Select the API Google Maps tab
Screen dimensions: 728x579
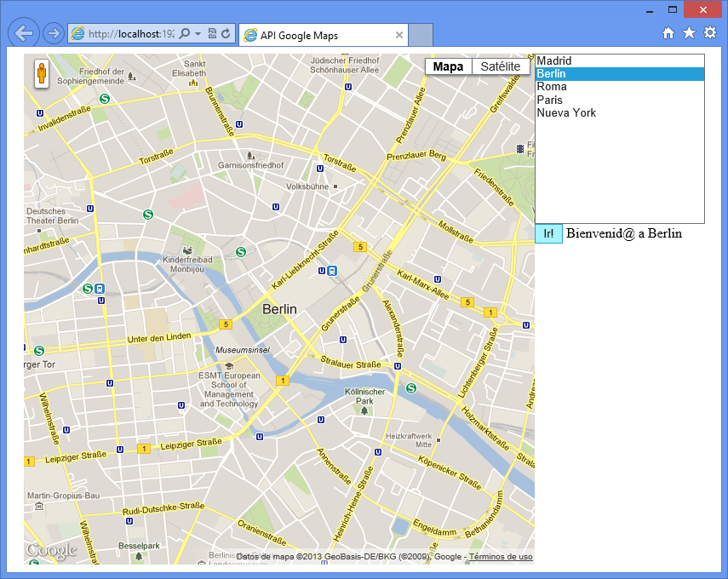(x=324, y=35)
